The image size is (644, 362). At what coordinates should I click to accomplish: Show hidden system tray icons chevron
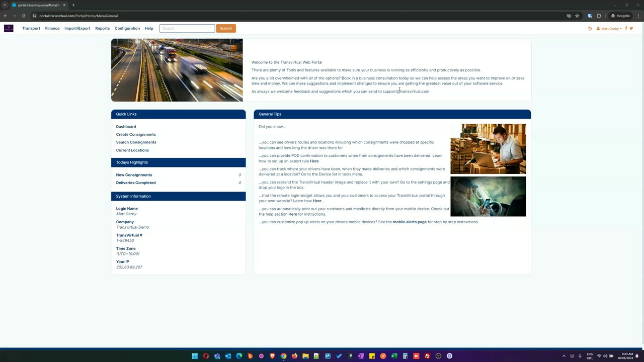(563, 356)
